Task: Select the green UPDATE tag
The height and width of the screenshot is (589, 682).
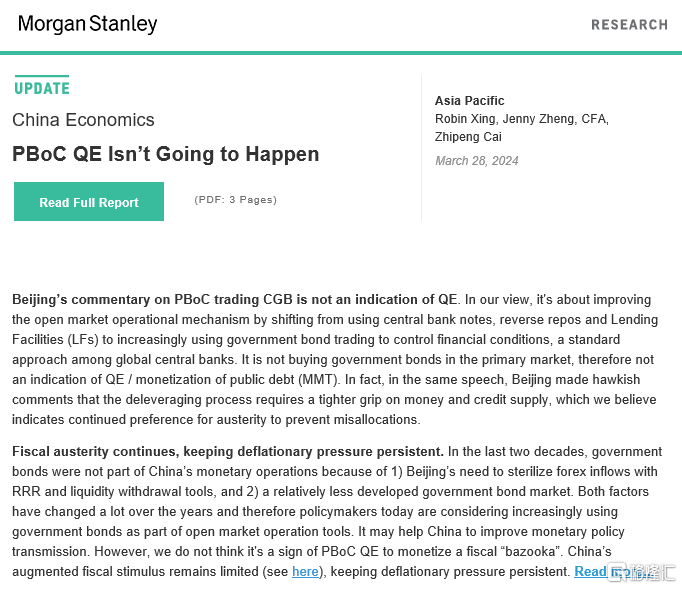Action: (42, 88)
